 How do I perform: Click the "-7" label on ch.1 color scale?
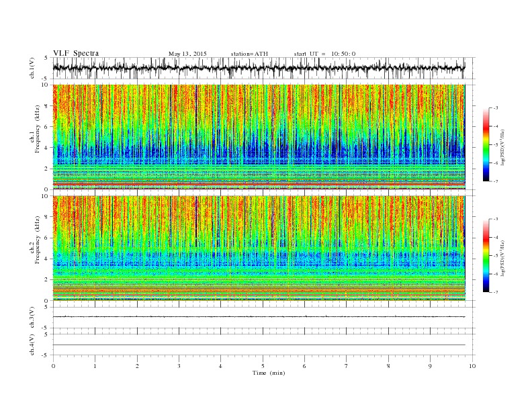click(x=496, y=181)
